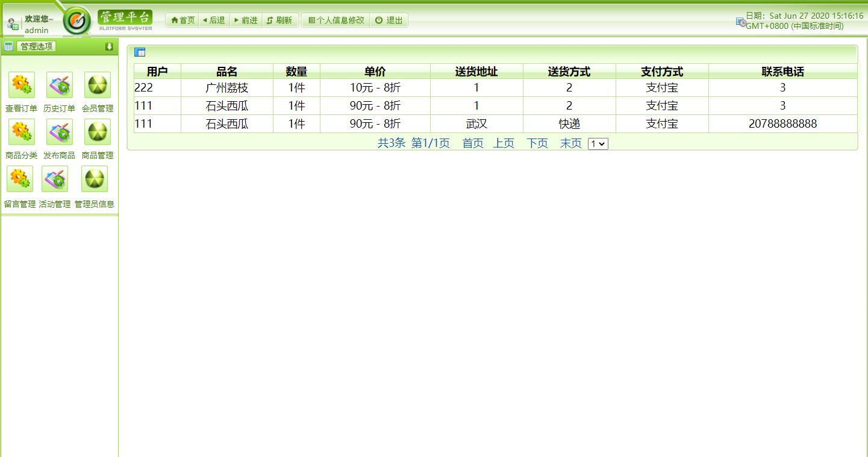Click the user avatar icon next to 欢迎您

[x=12, y=22]
